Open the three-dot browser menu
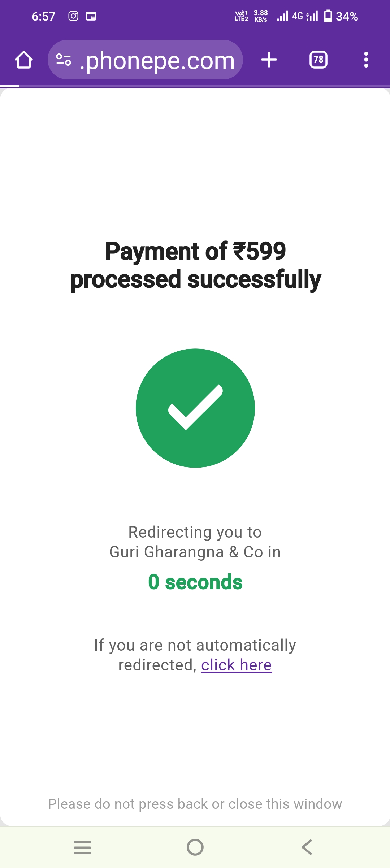Image resolution: width=390 pixels, height=868 pixels. (366, 60)
